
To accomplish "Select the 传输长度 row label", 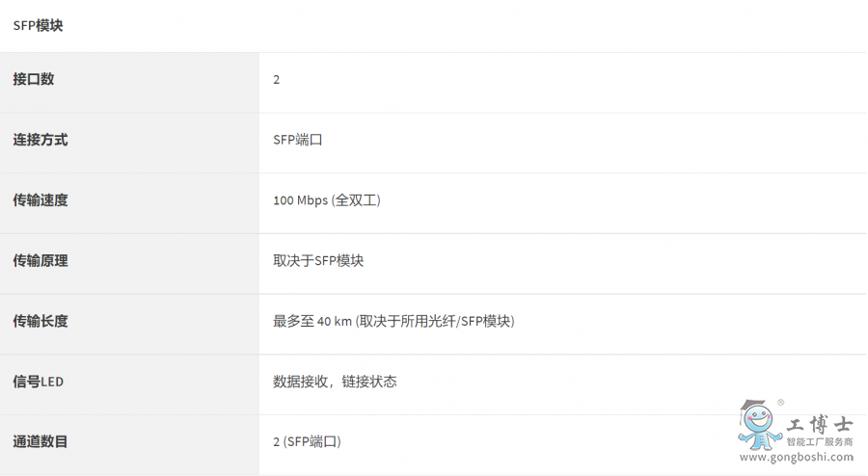I will point(41,321).
